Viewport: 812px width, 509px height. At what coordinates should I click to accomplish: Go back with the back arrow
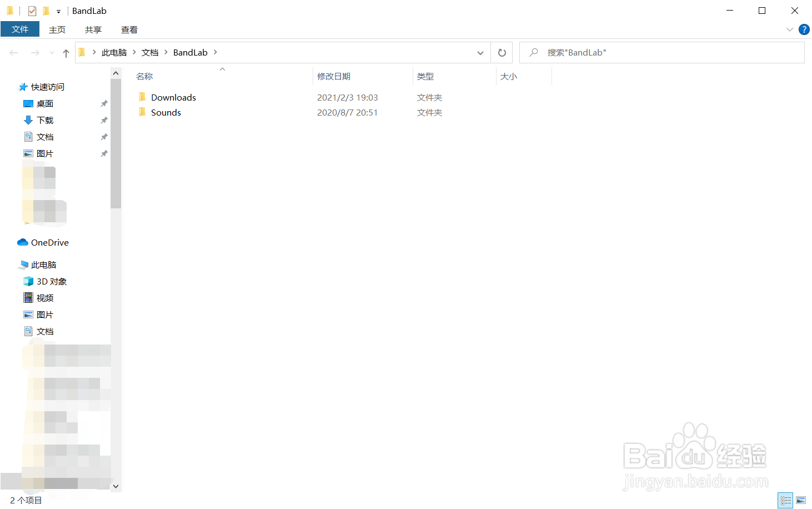tap(14, 53)
